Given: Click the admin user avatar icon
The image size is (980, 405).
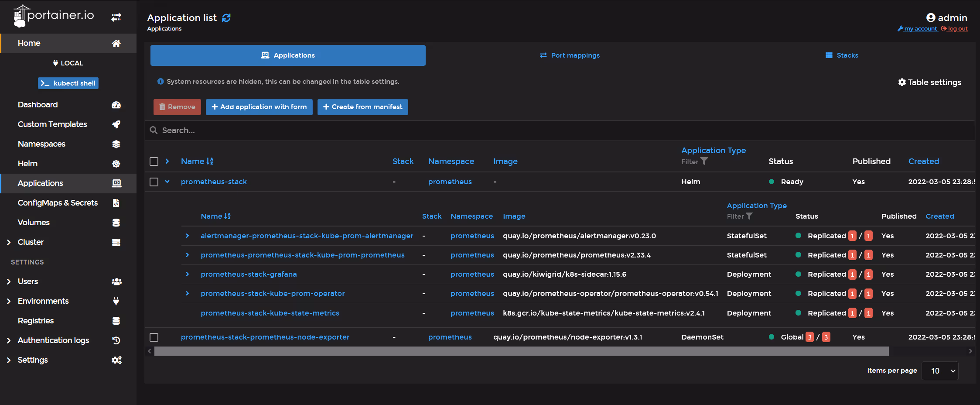Looking at the screenshot, I should (x=931, y=17).
